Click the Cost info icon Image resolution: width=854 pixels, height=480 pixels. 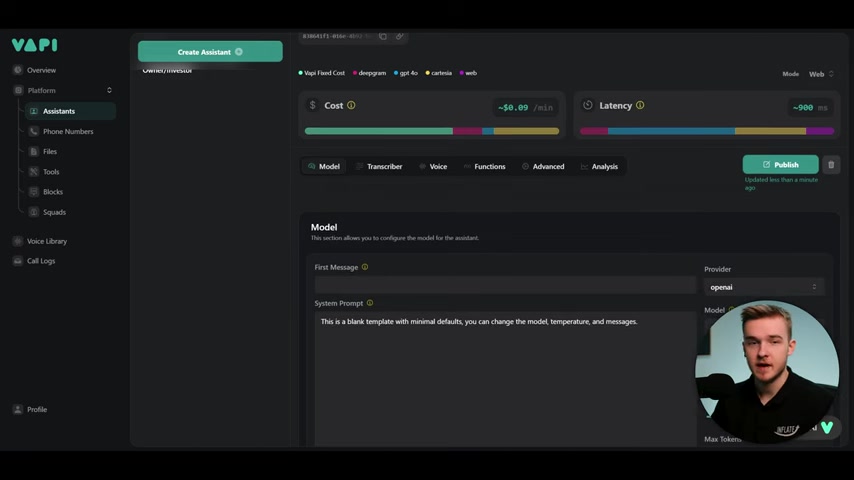351,105
